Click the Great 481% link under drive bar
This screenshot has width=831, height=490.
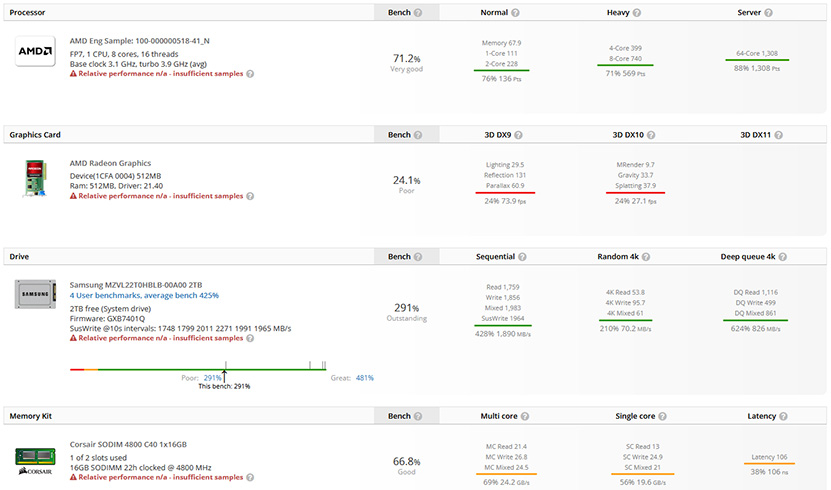(365, 378)
